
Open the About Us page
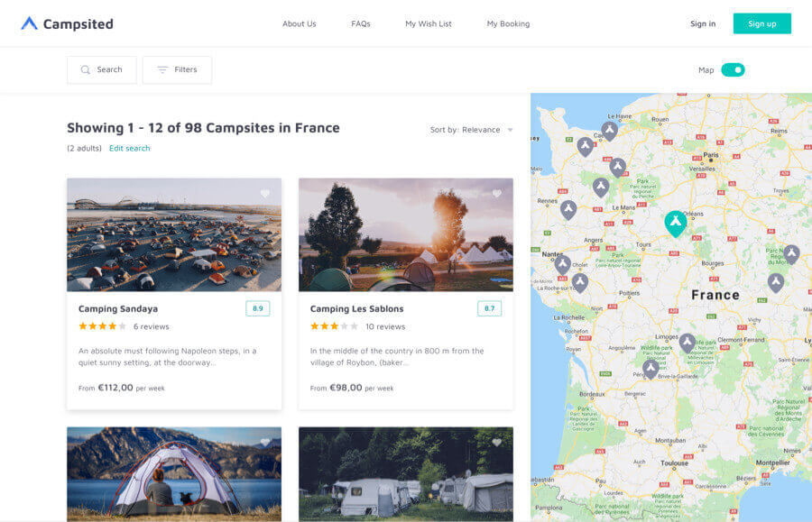(299, 23)
